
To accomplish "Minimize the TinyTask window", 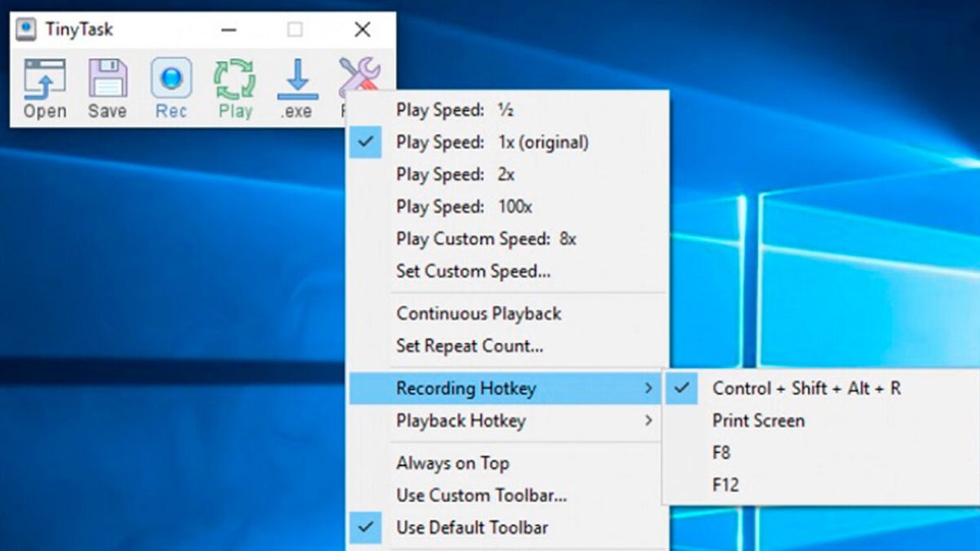I will click(x=228, y=30).
